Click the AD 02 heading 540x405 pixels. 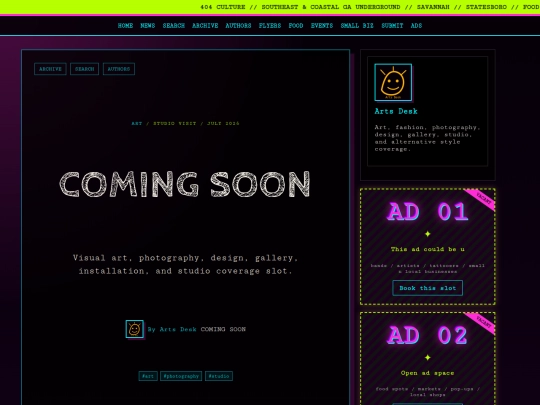pos(428,335)
